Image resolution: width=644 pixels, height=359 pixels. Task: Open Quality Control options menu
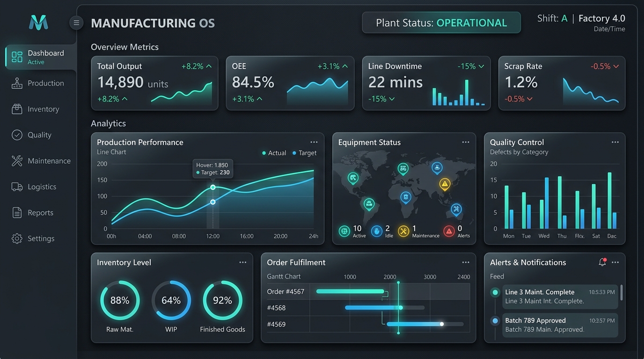point(615,142)
